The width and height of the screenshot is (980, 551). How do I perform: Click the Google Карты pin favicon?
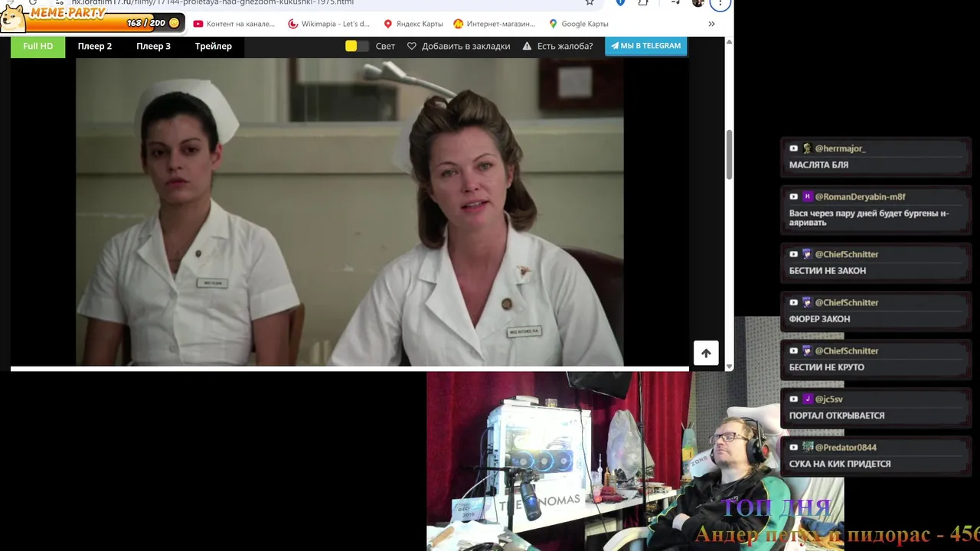click(553, 24)
